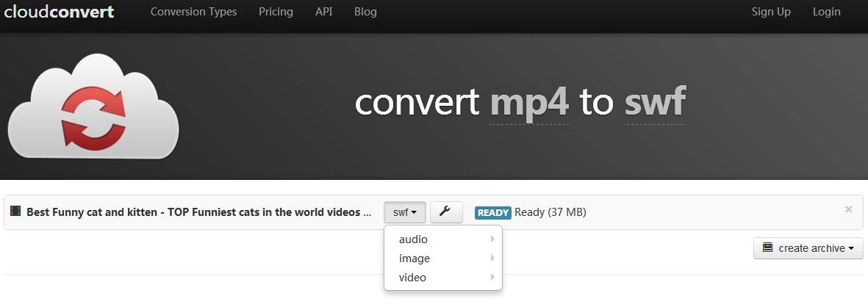Expand the video format submenu

[442, 278]
